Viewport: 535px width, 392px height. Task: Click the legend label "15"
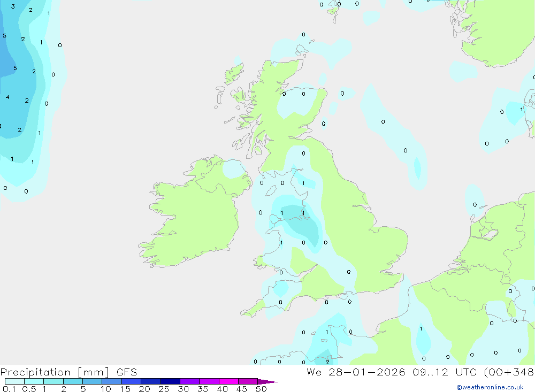pos(125,389)
